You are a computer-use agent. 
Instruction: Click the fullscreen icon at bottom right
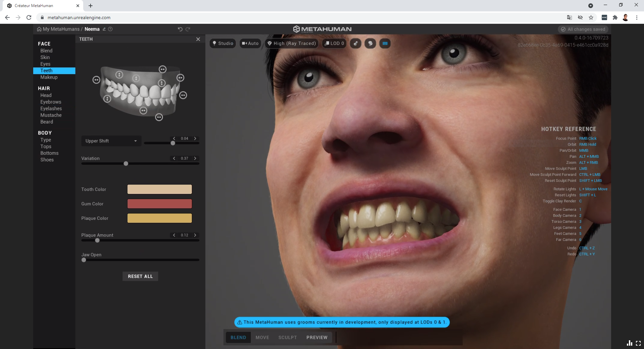pos(638,343)
